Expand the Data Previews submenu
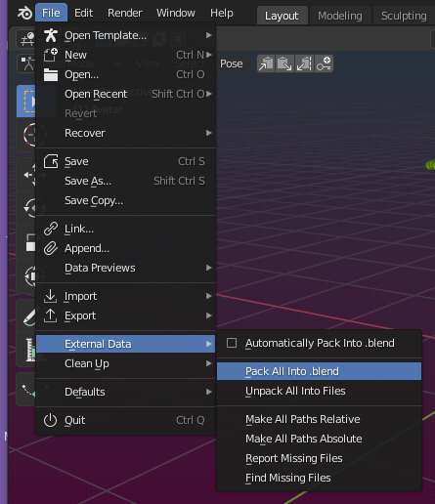The width and height of the screenshot is (435, 504). [126, 268]
